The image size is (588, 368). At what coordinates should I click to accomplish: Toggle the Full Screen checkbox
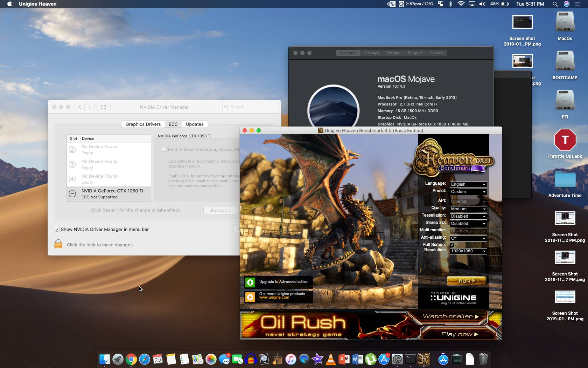coord(452,245)
